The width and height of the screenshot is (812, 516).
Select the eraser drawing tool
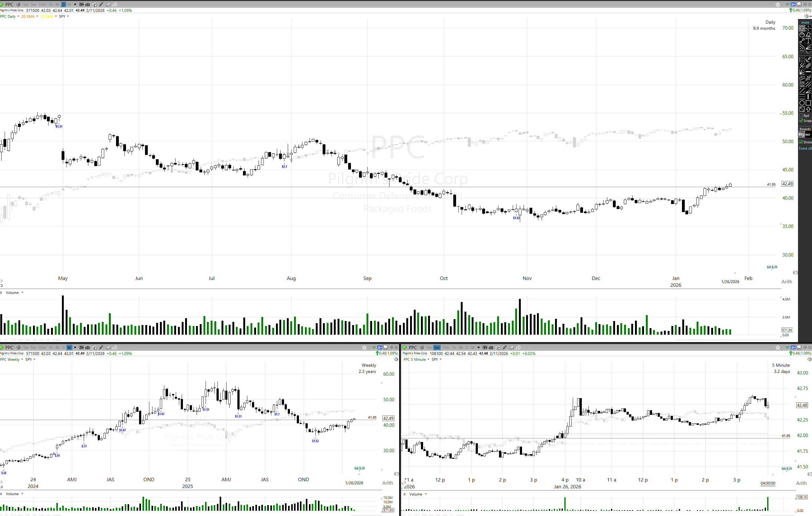tap(808, 35)
